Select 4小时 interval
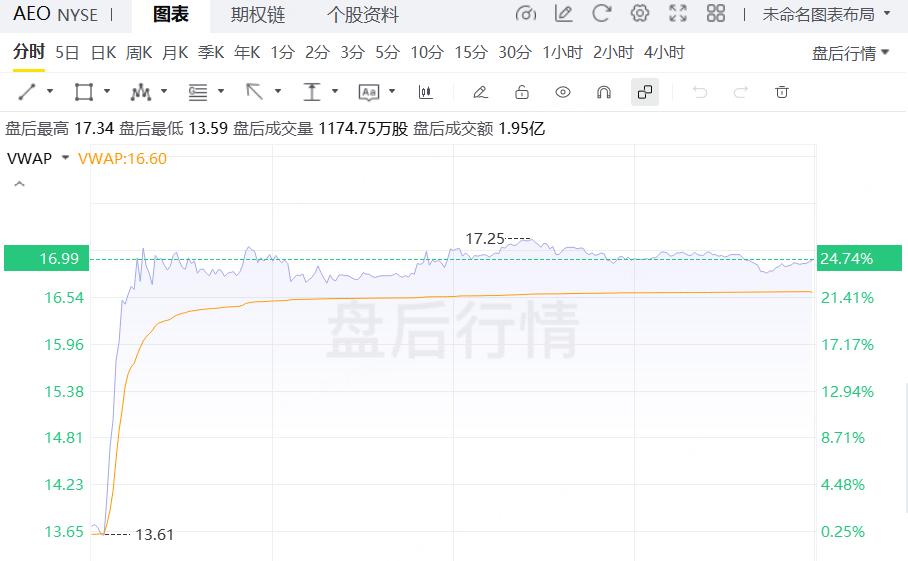908x561 pixels. (x=664, y=53)
